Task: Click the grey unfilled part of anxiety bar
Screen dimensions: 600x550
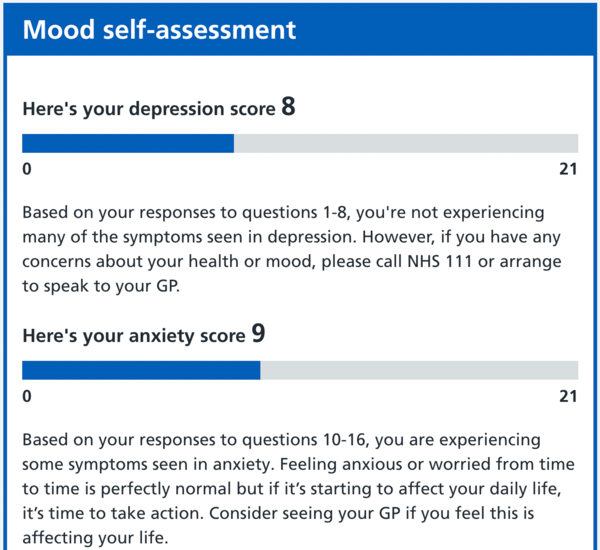Action: coord(418,370)
